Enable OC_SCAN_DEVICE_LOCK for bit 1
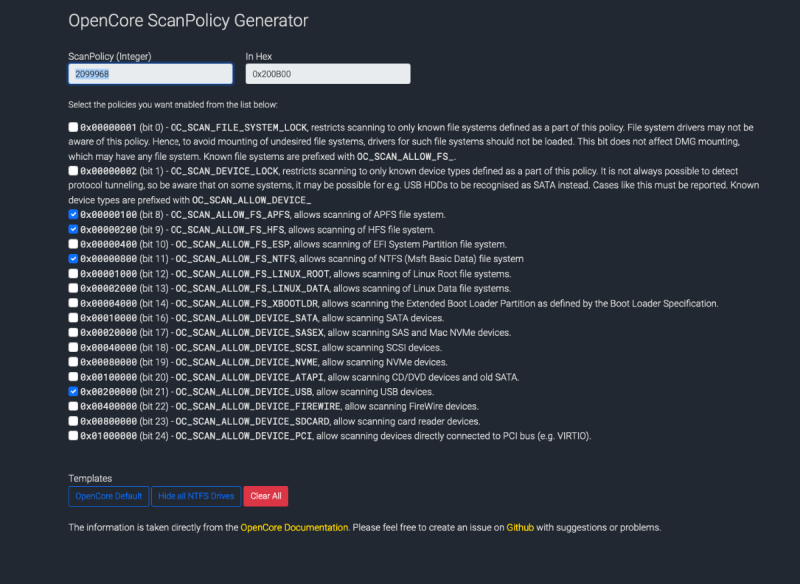This screenshot has width=800, height=584. point(72,170)
